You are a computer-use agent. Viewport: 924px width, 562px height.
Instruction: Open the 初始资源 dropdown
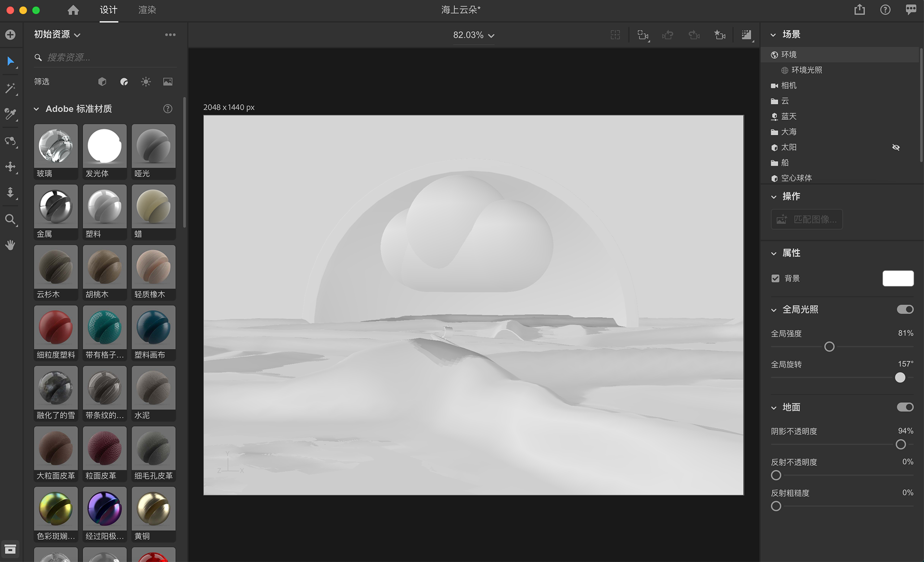pos(57,35)
